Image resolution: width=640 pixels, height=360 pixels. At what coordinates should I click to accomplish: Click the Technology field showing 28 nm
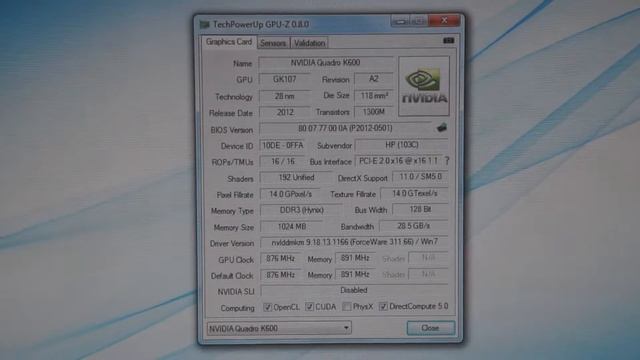coord(284,96)
